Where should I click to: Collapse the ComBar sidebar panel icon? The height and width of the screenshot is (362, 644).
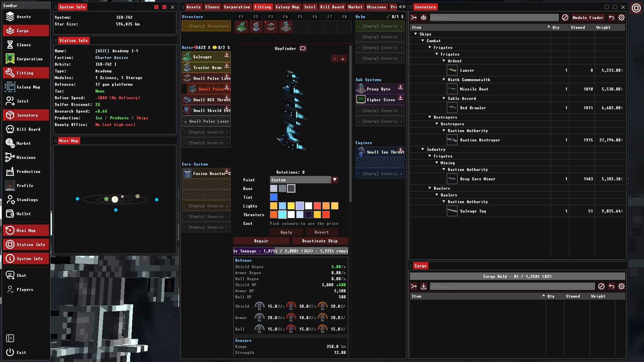pyautogui.click(x=10, y=338)
